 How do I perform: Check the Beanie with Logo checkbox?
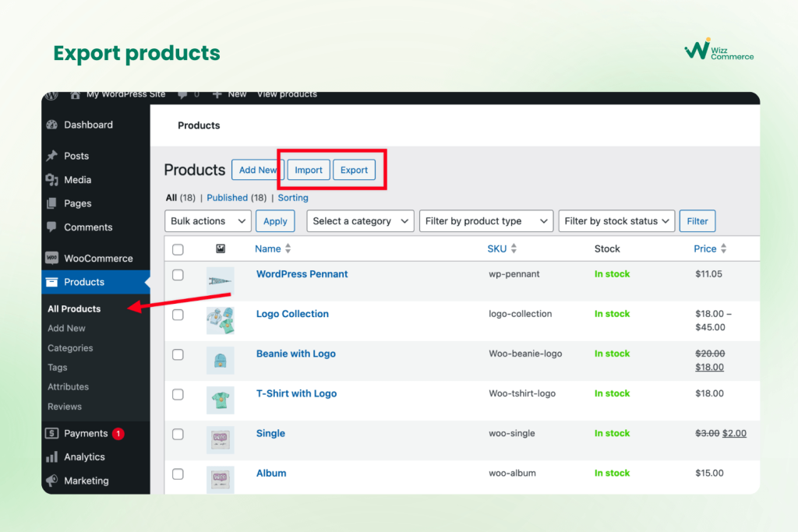pos(178,354)
